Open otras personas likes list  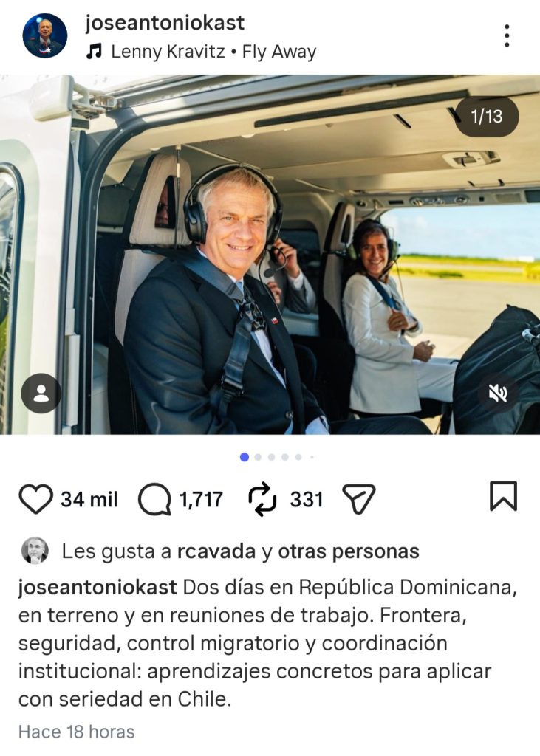coord(349,551)
